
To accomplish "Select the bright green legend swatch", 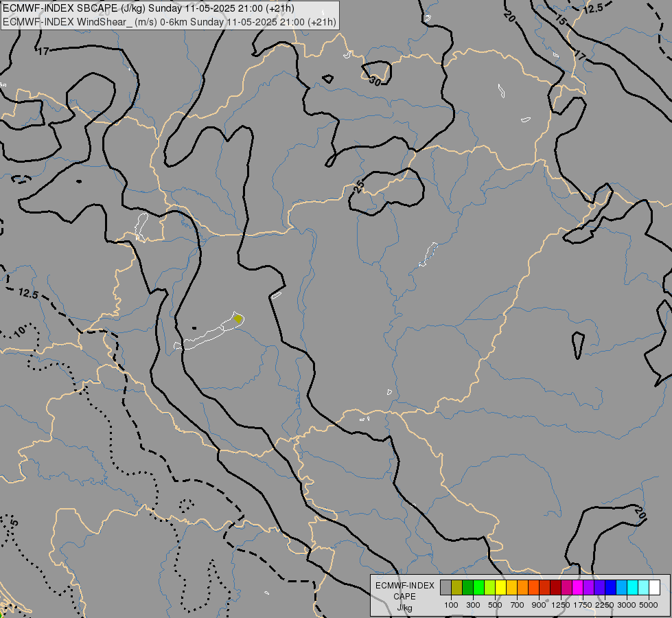I will (x=478, y=587).
